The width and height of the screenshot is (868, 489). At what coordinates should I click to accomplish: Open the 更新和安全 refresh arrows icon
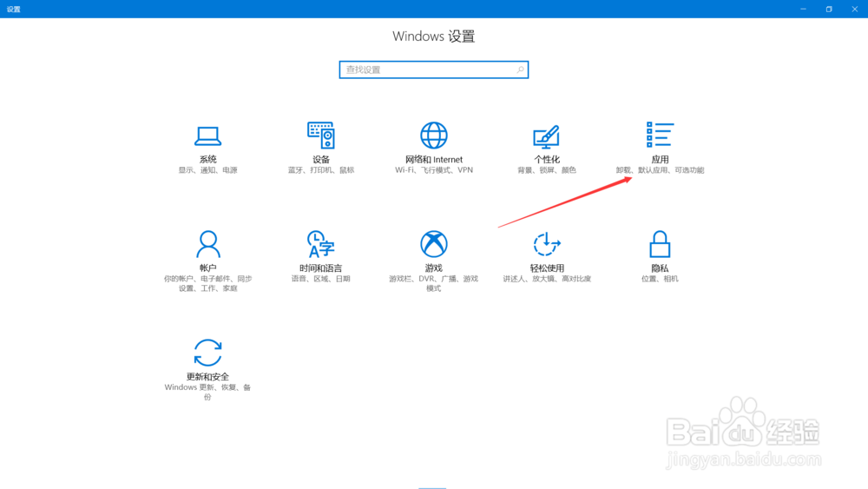tap(207, 353)
